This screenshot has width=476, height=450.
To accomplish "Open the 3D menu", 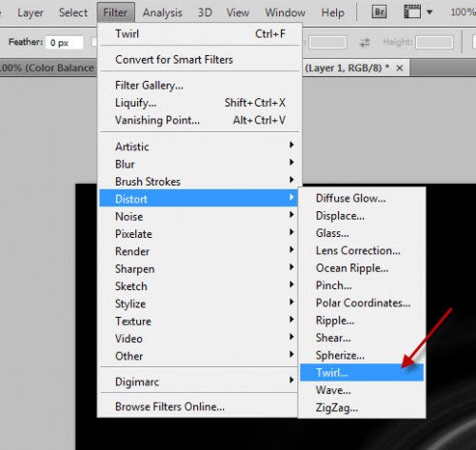I will [x=205, y=12].
